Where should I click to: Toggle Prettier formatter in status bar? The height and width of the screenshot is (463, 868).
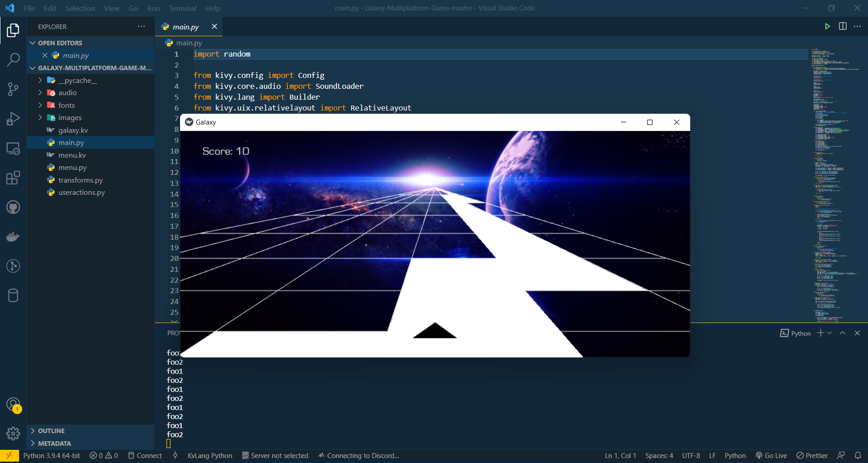point(812,455)
